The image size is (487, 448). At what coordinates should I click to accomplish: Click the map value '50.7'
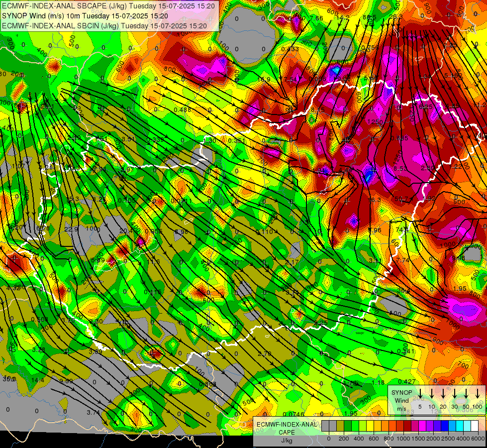tap(401, 198)
